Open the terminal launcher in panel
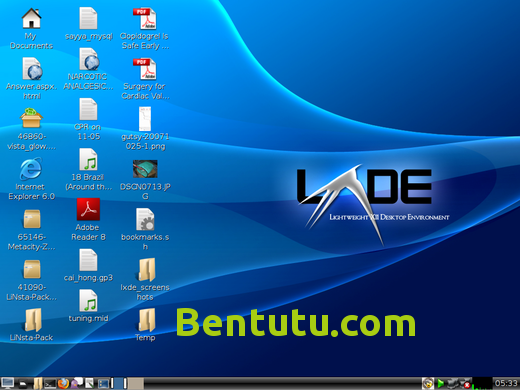520x390 pixels. (x=50, y=384)
